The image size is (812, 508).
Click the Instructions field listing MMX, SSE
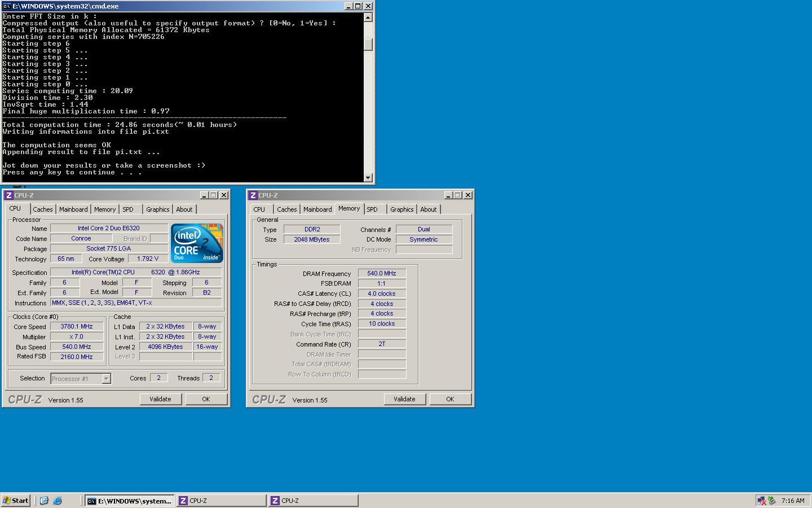click(x=136, y=303)
